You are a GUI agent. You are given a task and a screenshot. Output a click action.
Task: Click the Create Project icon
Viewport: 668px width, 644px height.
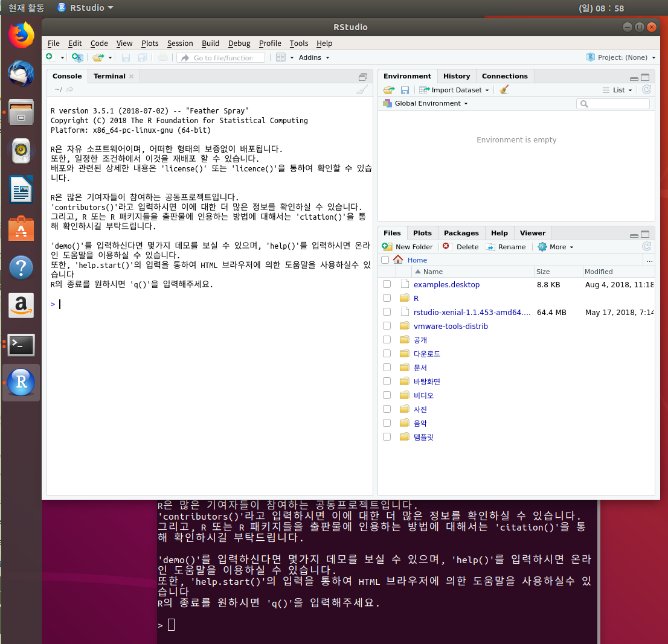77,57
